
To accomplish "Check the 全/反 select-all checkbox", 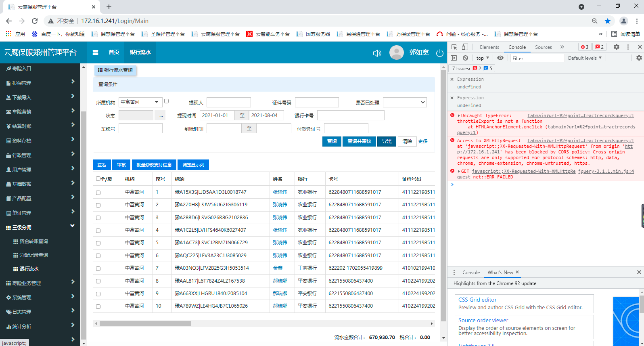I will [x=98, y=179].
